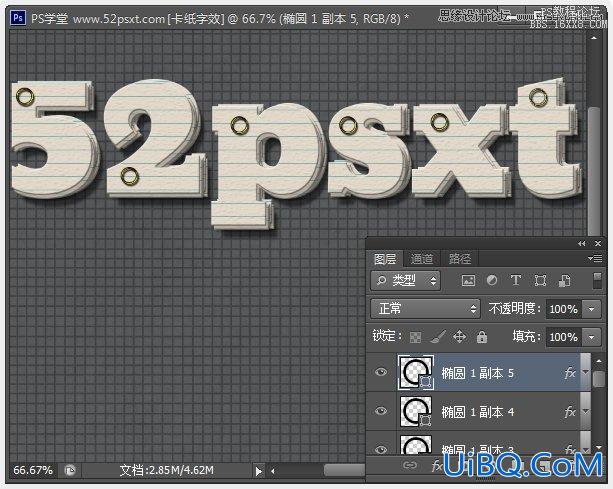Image resolution: width=613 pixels, height=489 pixels.
Task: Lock layer position with move icon
Action: coord(459,337)
